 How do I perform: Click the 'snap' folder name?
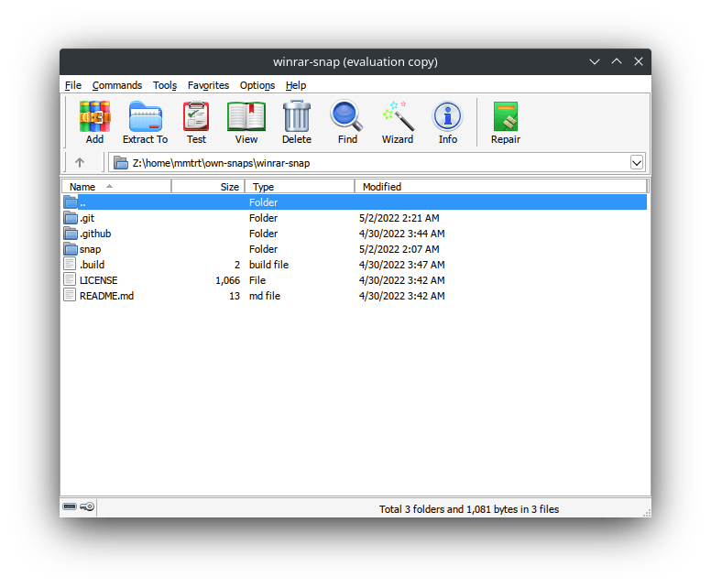(x=90, y=249)
